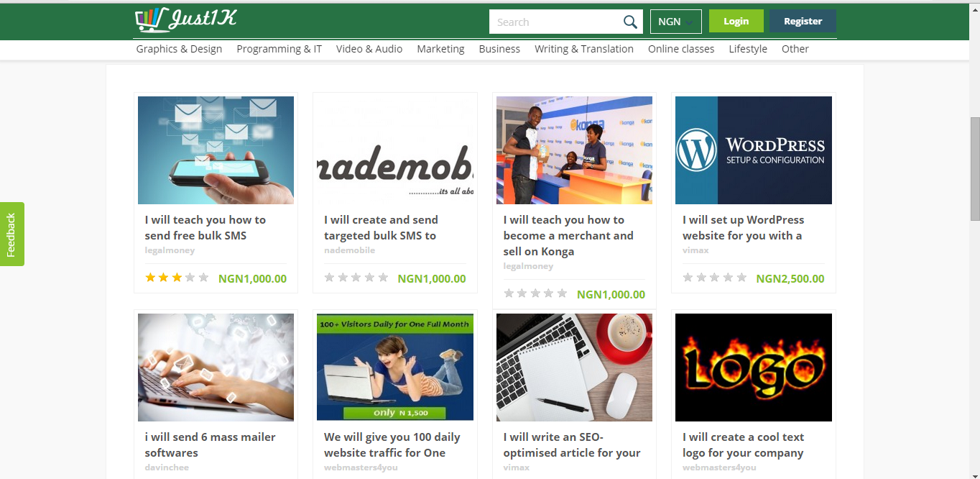Open 'i will send 6 mass mailer softwares'
The image size is (980, 479).
point(210,444)
